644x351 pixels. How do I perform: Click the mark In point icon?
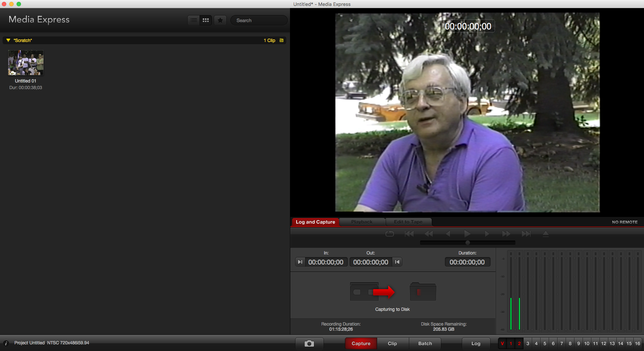pos(300,262)
